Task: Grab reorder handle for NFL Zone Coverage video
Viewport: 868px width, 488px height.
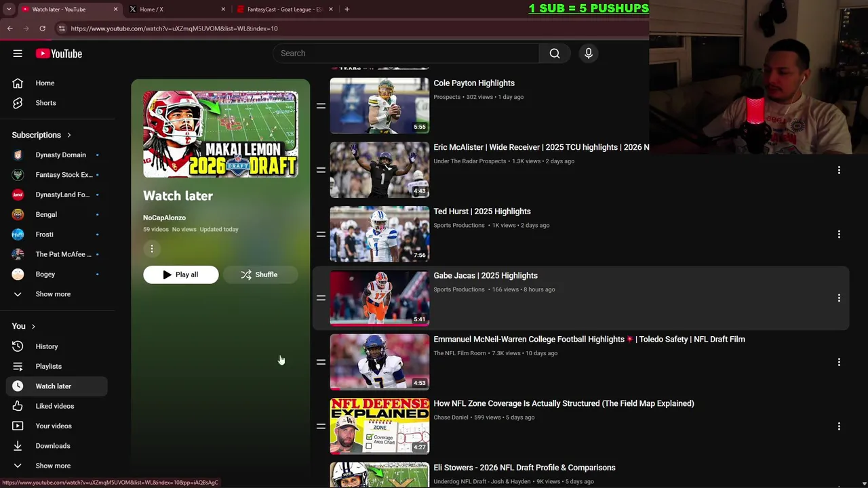Action: (x=321, y=426)
